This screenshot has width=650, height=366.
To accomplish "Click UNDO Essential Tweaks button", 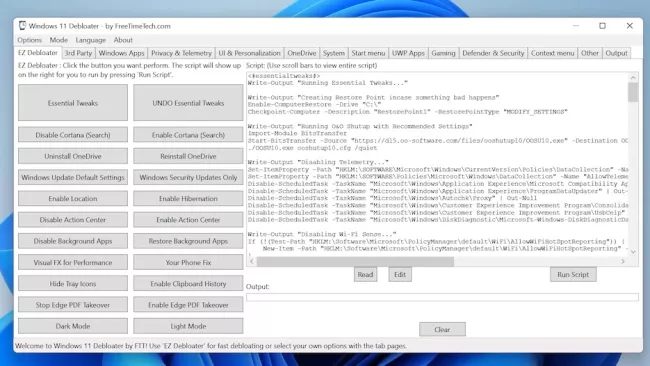I will 188,103.
